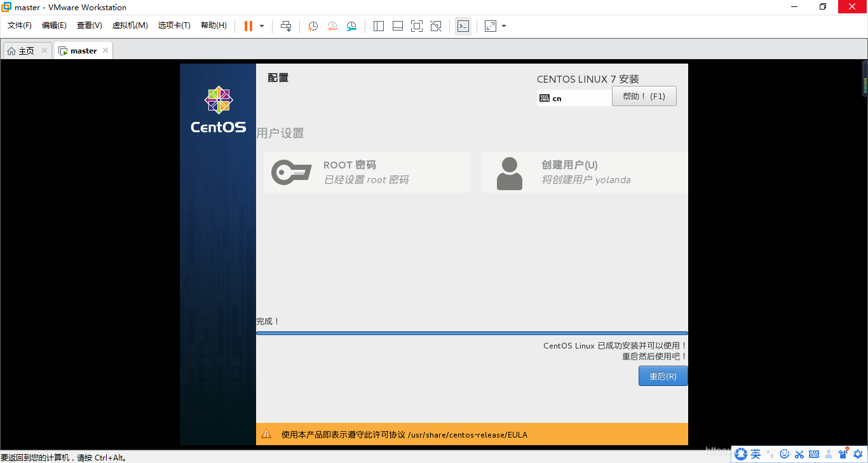Close the 主页 tab
Image resolution: width=868 pixels, height=463 pixels.
44,50
